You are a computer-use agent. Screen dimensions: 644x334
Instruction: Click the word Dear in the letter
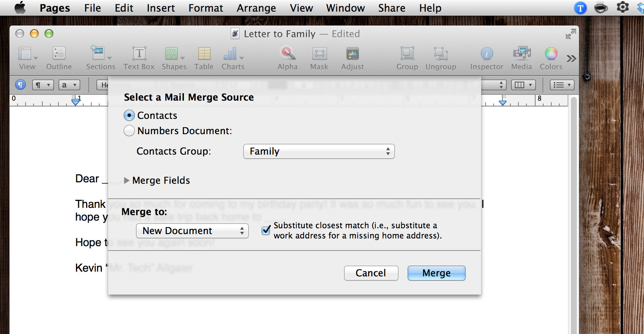tap(87, 179)
